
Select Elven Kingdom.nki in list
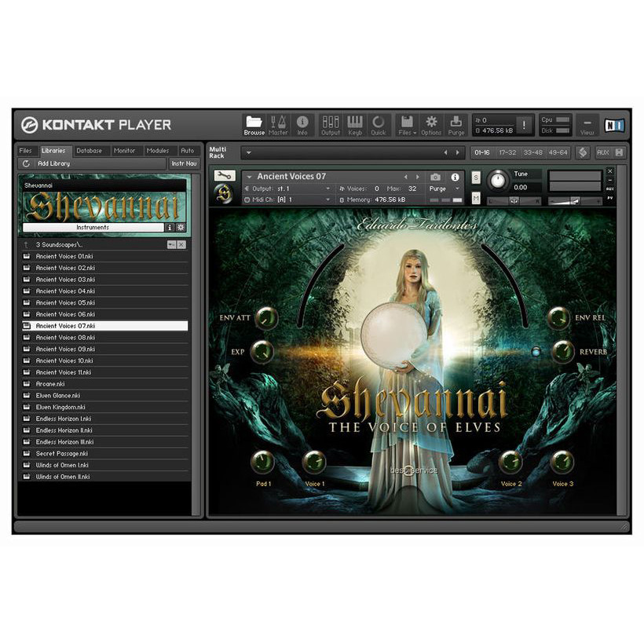coord(105,407)
